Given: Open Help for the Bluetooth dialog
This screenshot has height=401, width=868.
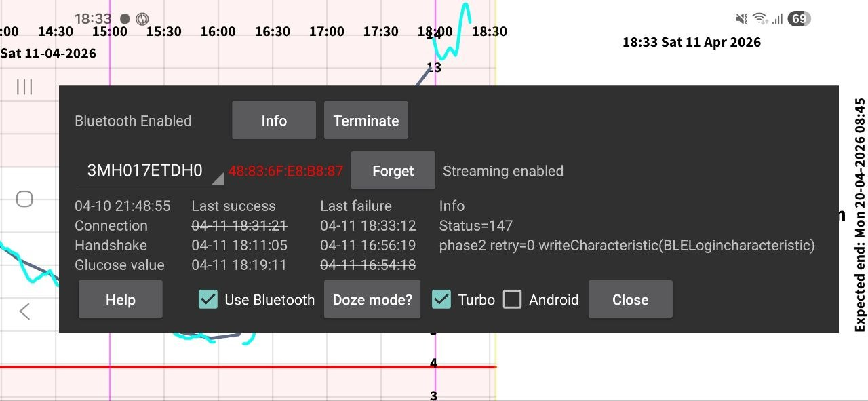Looking at the screenshot, I should [120, 299].
